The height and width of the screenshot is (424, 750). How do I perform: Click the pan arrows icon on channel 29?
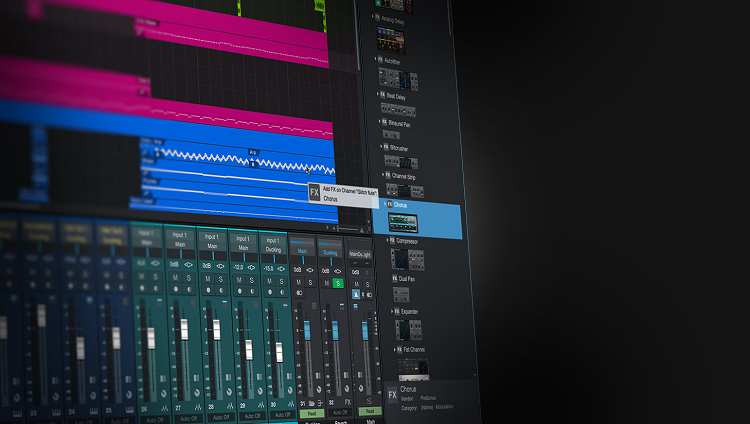[251, 267]
